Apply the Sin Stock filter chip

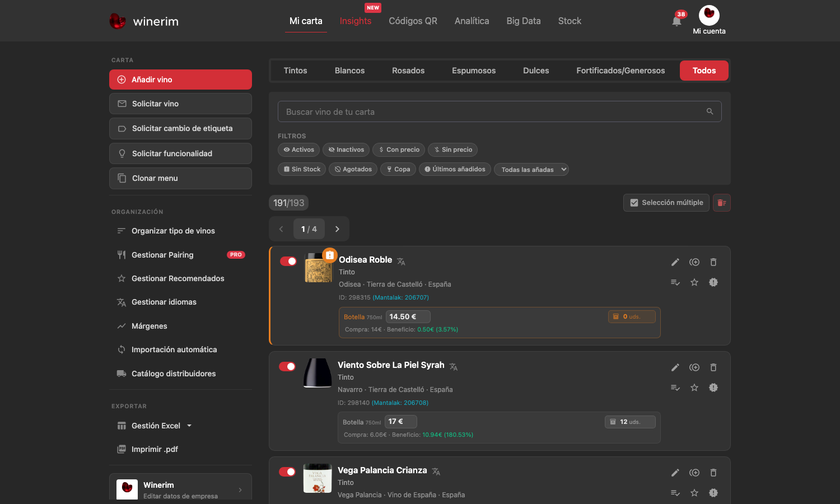pos(302,169)
